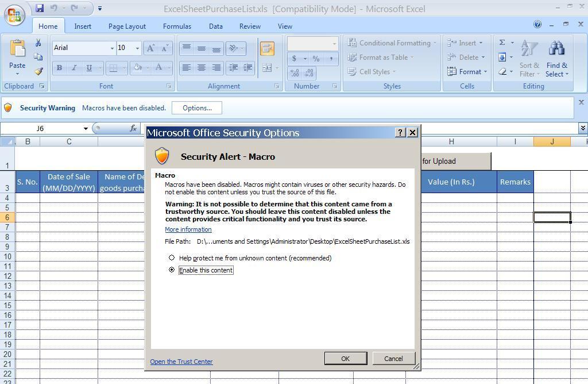Click the Office Button logo

[x=15, y=15]
